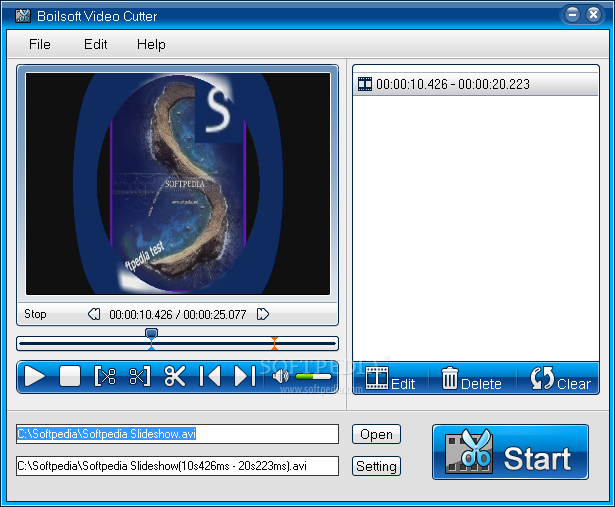Click the Play button
The width and height of the screenshot is (615, 507).
point(35,376)
